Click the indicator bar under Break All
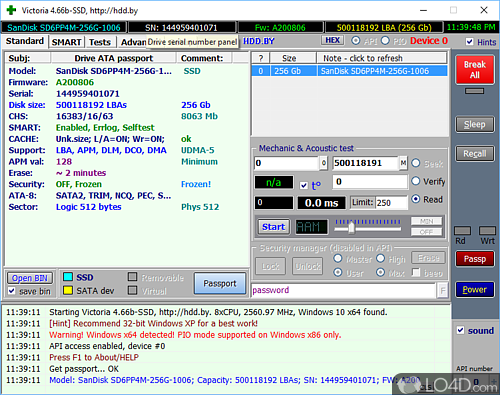The image size is (500, 395). click(474, 91)
